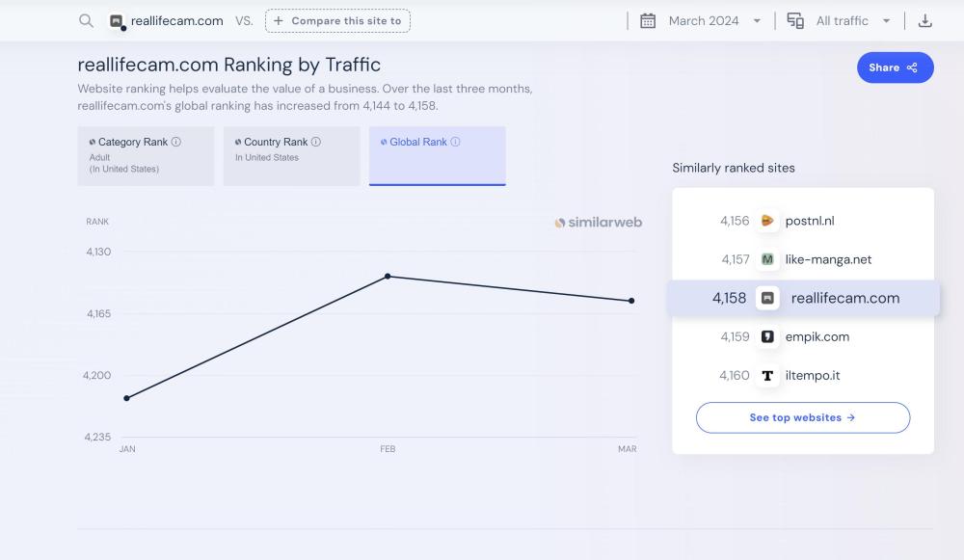Image resolution: width=964 pixels, height=560 pixels.
Task: Switch to the Country Rank tab
Action: 291,155
